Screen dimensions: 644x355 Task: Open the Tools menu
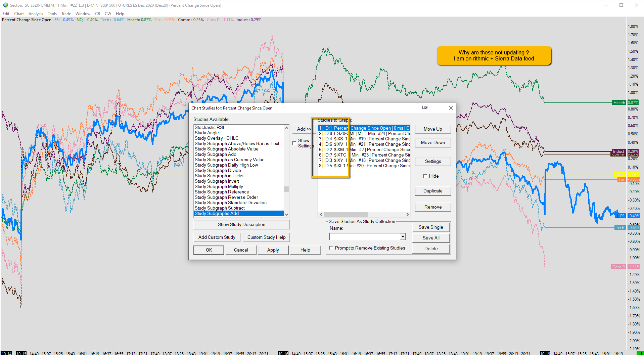(x=52, y=14)
